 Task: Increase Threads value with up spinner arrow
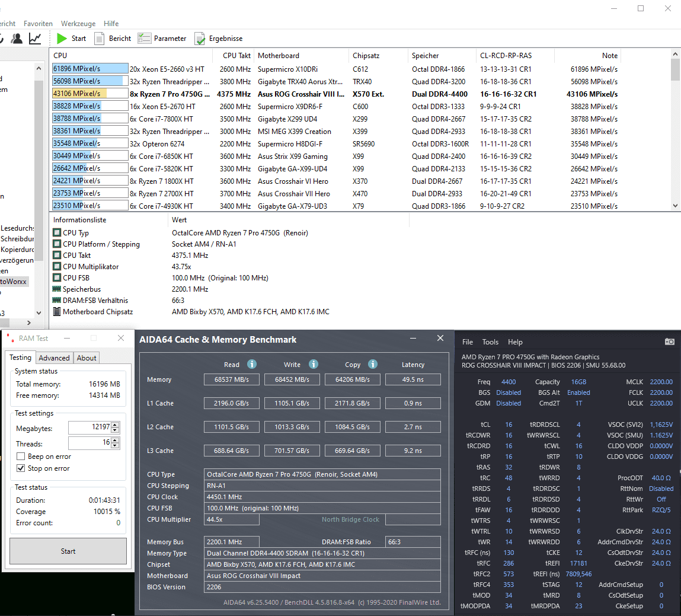pos(114,441)
